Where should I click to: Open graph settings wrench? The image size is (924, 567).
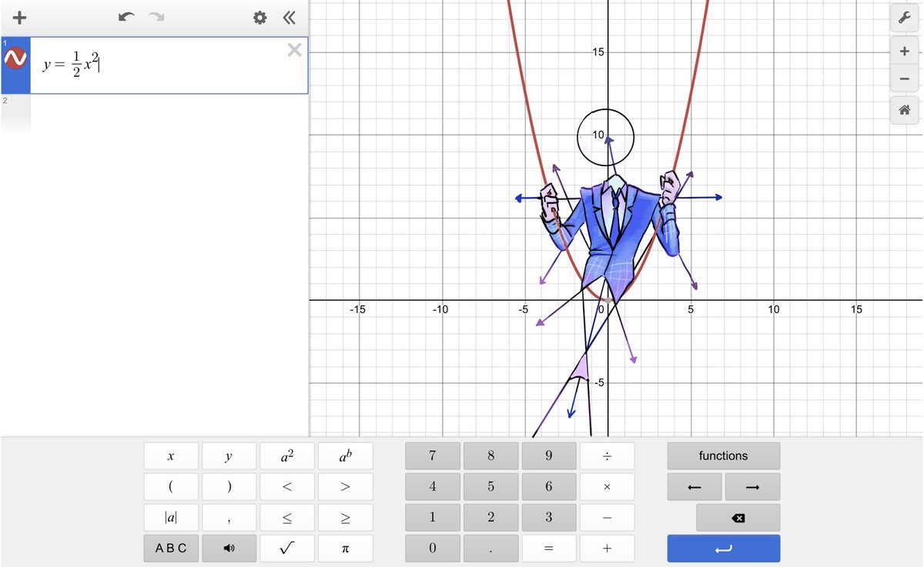pos(904,18)
